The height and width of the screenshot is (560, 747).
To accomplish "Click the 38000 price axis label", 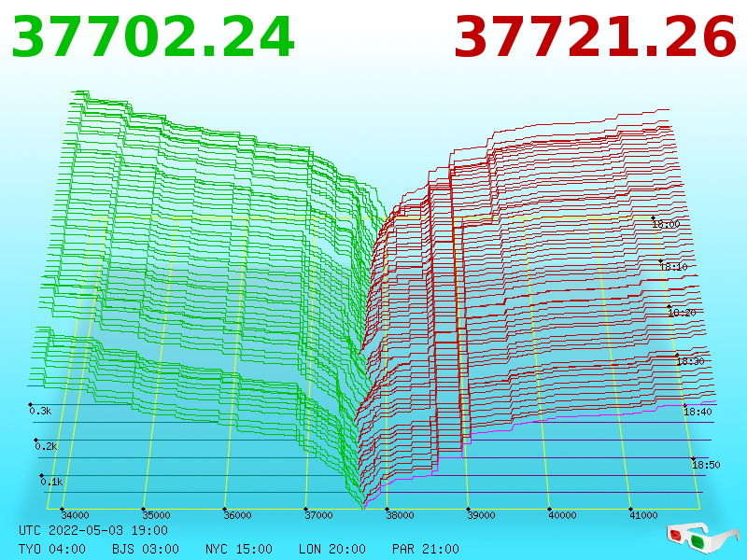I will pos(401,515).
